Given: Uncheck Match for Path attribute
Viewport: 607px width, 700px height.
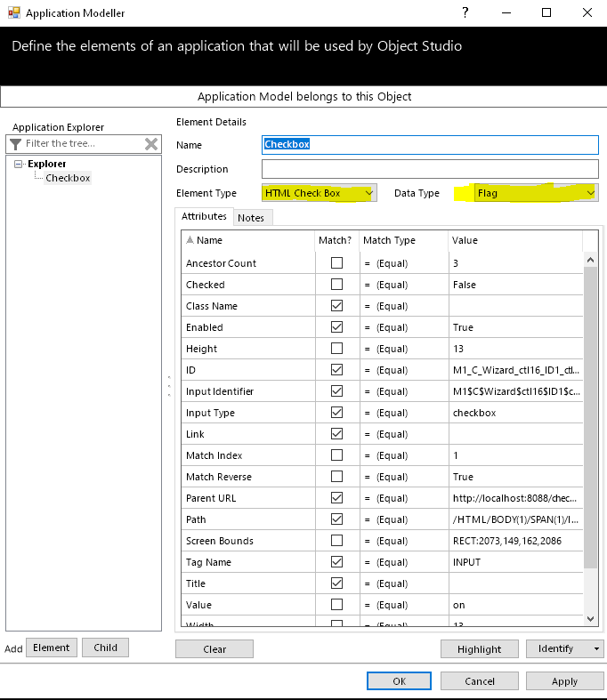Looking at the screenshot, I should pos(336,519).
